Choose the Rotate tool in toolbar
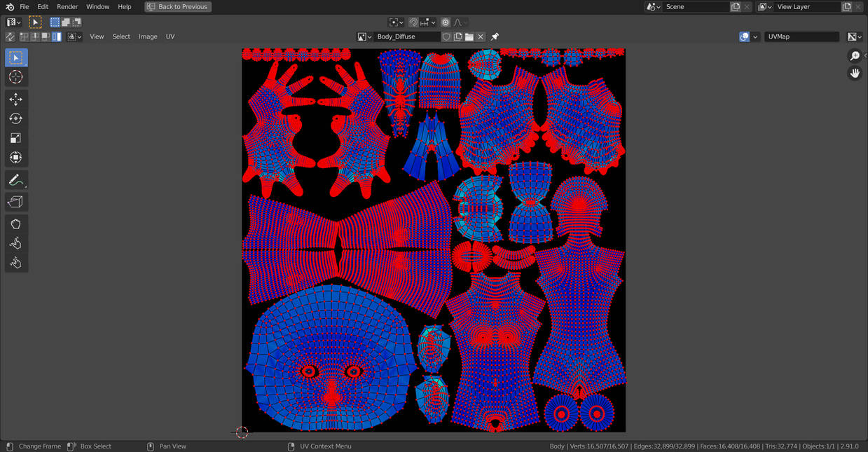Viewport: 868px width, 452px height. (16, 118)
